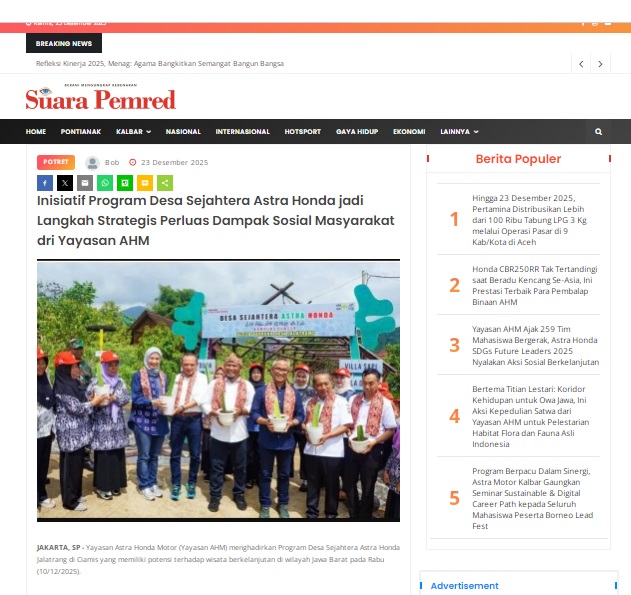Expand the LAINNYA dropdown menu

coord(459,132)
